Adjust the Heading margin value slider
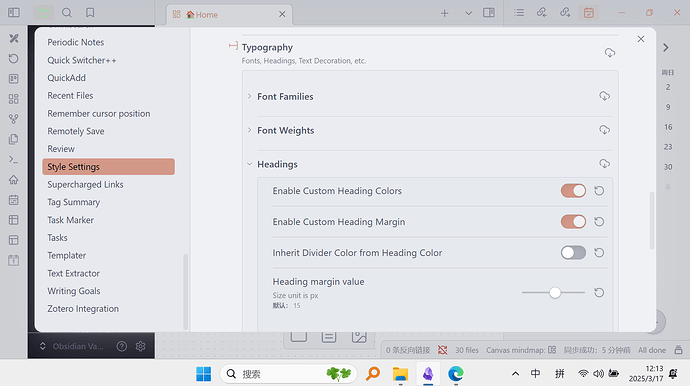This screenshot has width=690, height=386. click(x=554, y=293)
